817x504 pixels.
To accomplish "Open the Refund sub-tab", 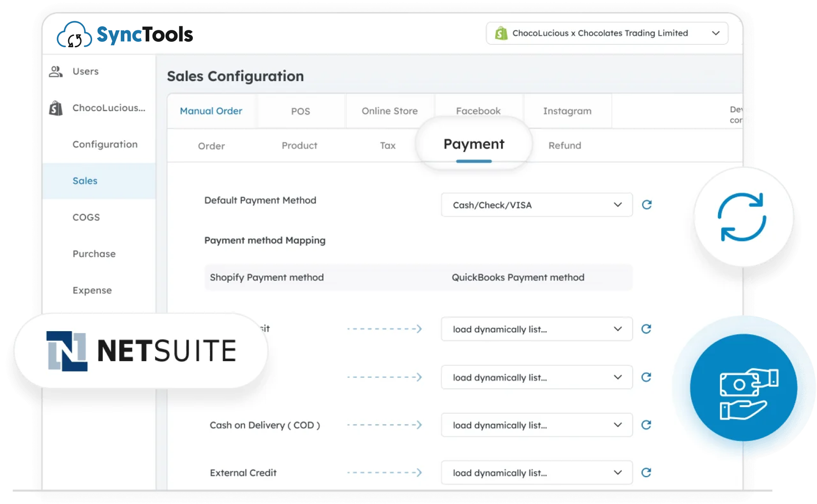I will tap(565, 146).
